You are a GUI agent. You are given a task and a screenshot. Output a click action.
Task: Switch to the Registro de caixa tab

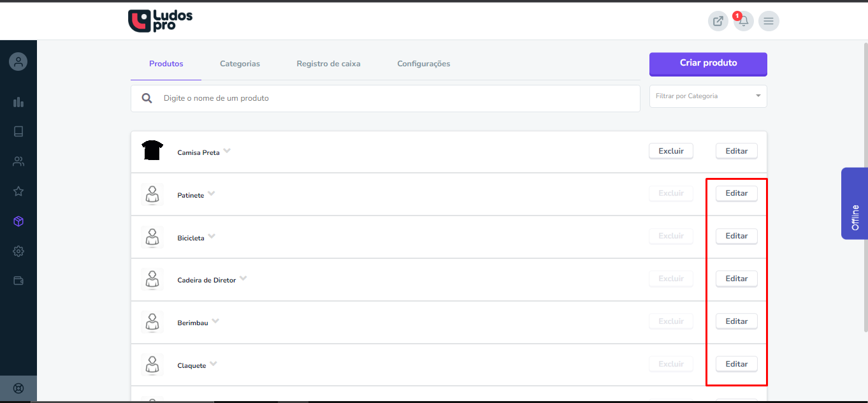click(328, 64)
